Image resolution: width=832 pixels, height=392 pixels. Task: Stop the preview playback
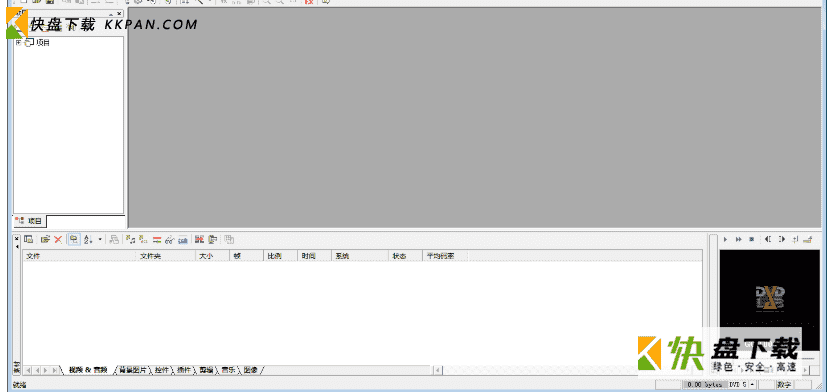click(751, 240)
